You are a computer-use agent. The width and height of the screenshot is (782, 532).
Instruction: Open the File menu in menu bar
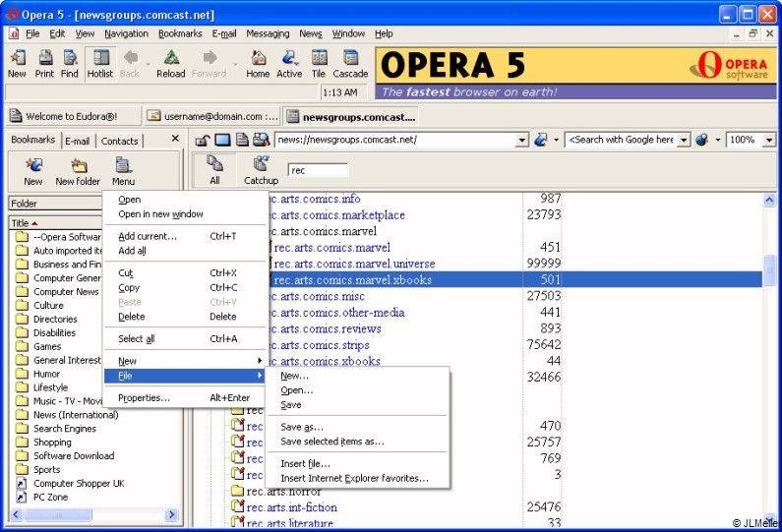pos(32,33)
